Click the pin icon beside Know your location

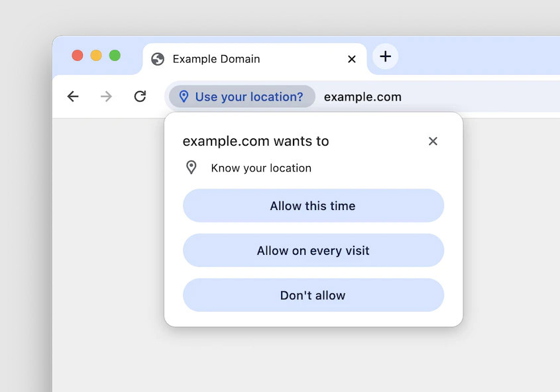click(x=192, y=168)
